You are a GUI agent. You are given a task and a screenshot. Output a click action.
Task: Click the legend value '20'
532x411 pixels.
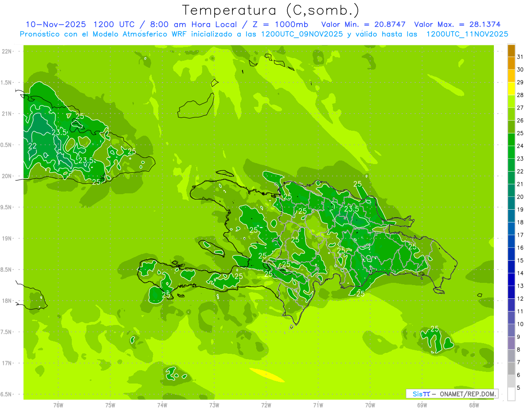click(520, 197)
